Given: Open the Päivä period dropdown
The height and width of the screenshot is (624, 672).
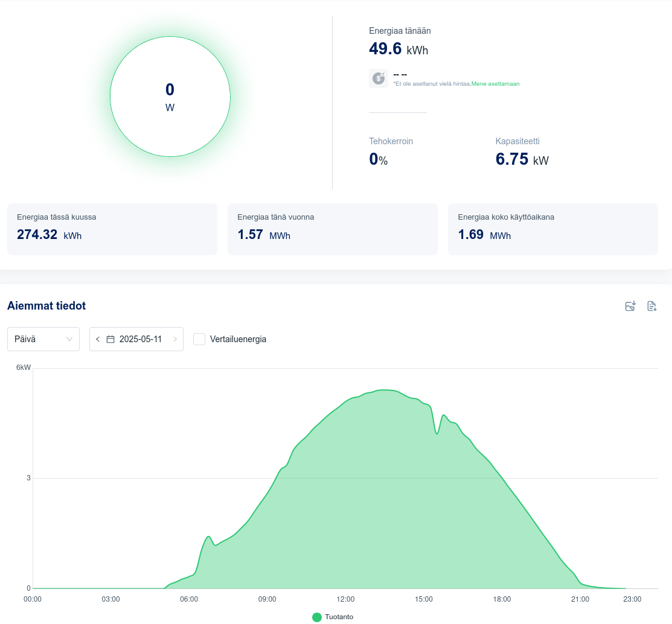Looking at the screenshot, I should (x=43, y=339).
